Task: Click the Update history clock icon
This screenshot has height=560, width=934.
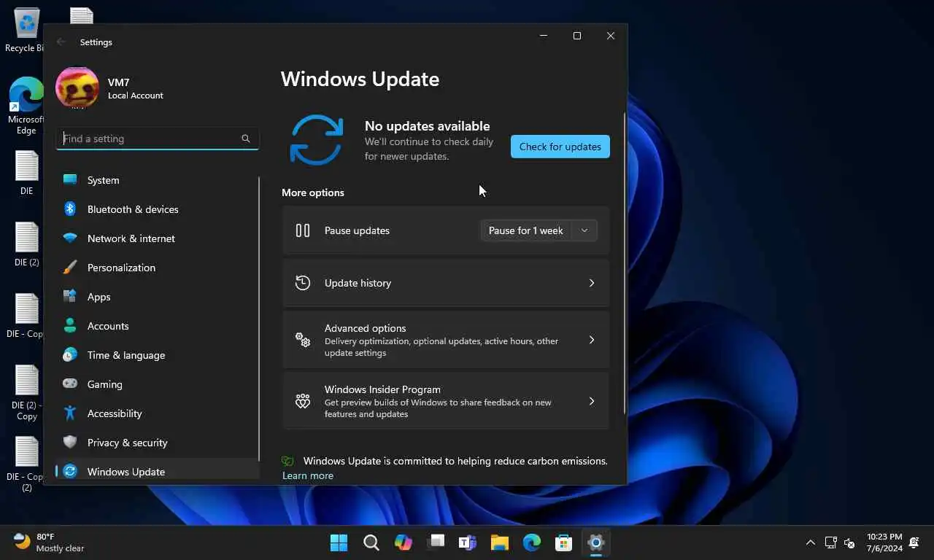Action: pos(303,283)
